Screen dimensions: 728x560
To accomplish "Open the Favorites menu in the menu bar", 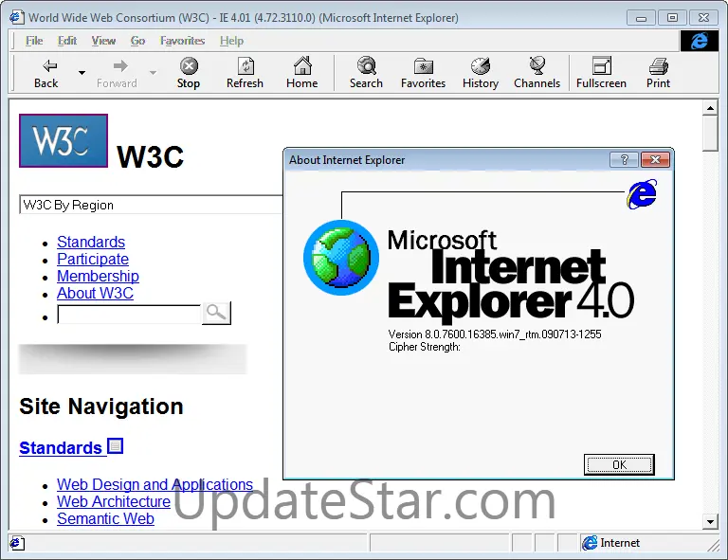I will pos(182,41).
